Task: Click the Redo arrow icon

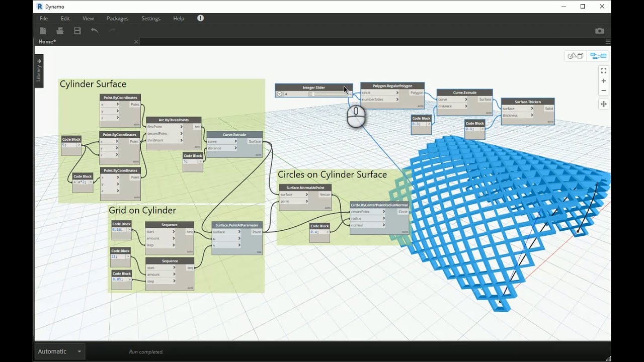Action: 112,31
